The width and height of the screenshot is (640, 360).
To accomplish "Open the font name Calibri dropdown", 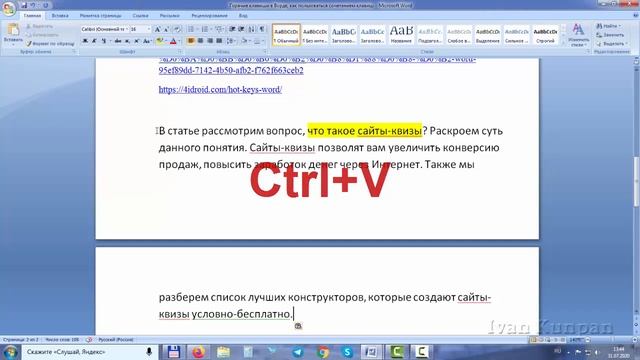I will pyautogui.click(x=127, y=29).
